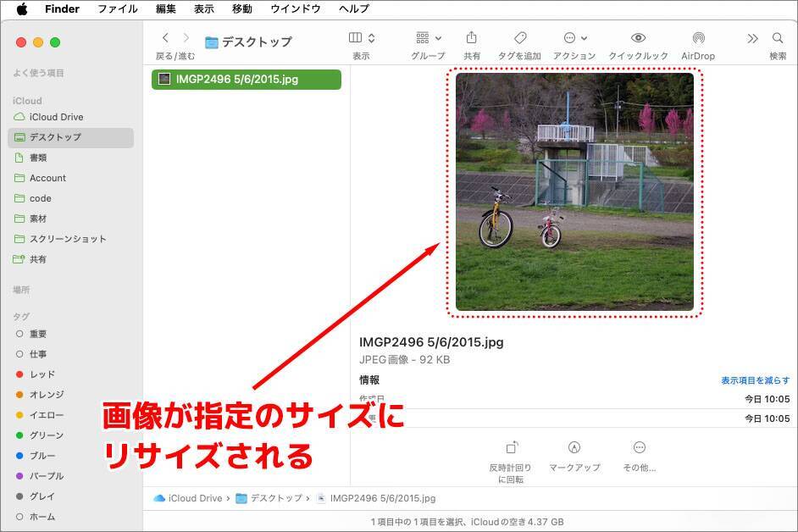Rotate image counterclockwise (反時計回りに回転)
798x532 pixels.
click(x=511, y=447)
